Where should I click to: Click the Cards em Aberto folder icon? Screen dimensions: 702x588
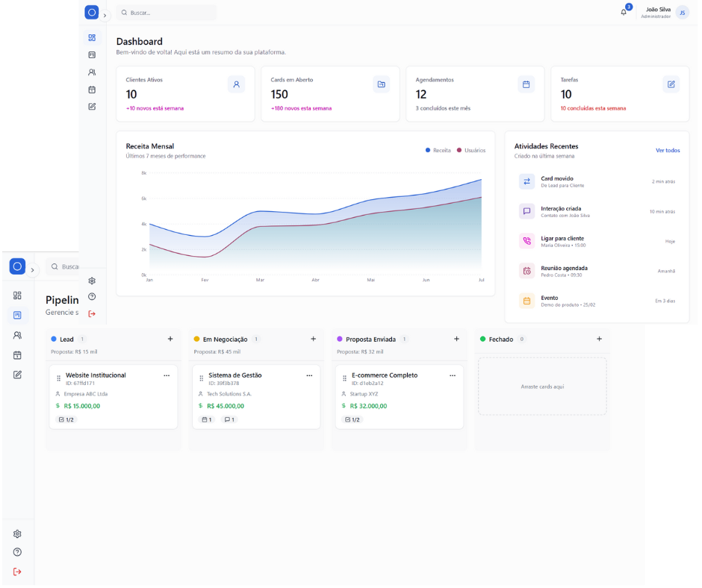point(381,84)
